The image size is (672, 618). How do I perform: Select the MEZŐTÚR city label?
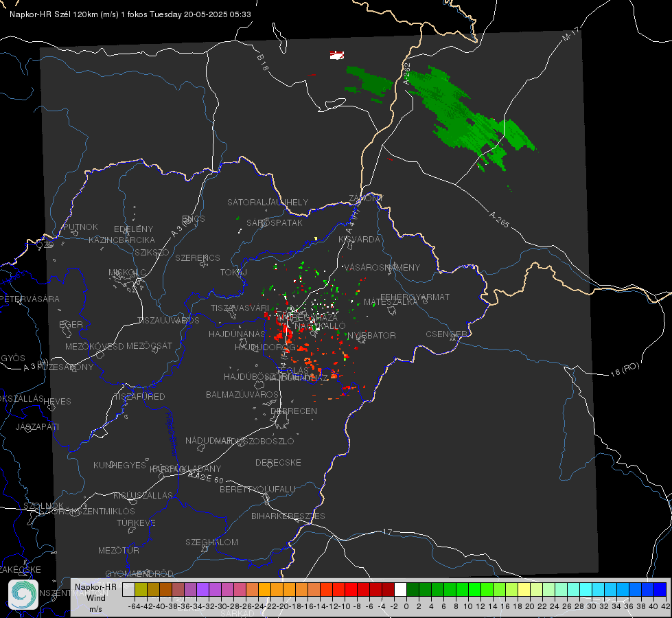[x=118, y=550]
